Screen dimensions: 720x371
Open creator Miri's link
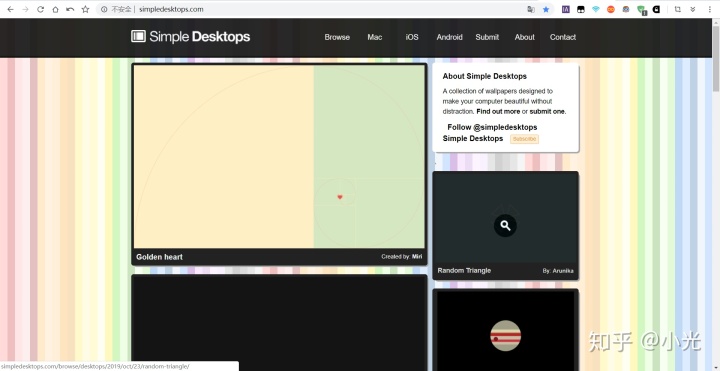[x=417, y=257]
